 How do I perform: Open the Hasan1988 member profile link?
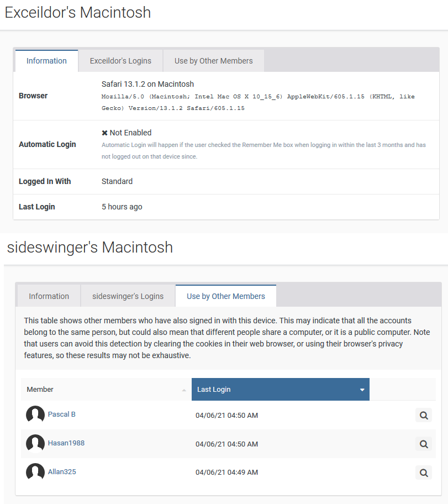pyautogui.click(x=66, y=443)
